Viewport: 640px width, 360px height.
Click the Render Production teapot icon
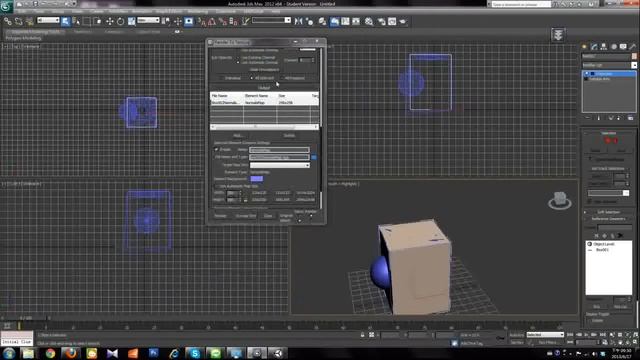coord(403,21)
